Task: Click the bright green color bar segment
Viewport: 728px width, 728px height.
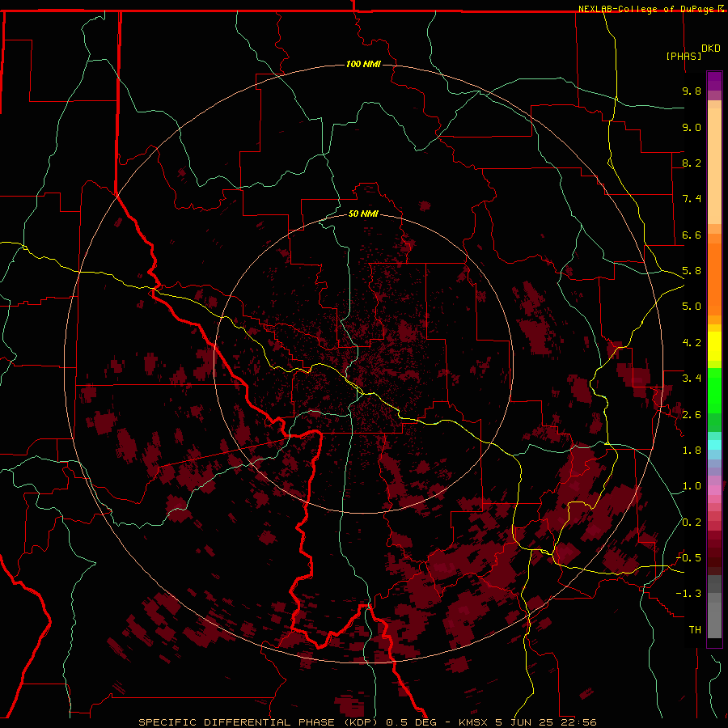Action: (x=714, y=390)
